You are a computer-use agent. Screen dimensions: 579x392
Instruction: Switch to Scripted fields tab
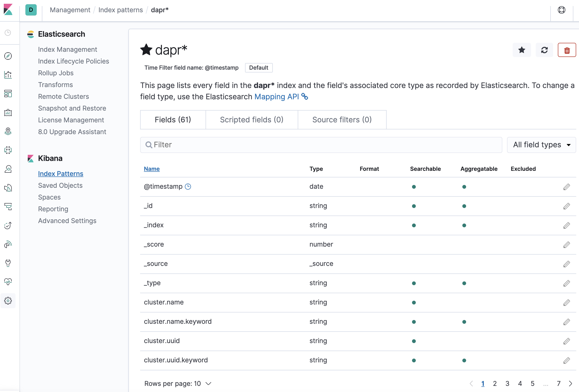click(x=252, y=120)
